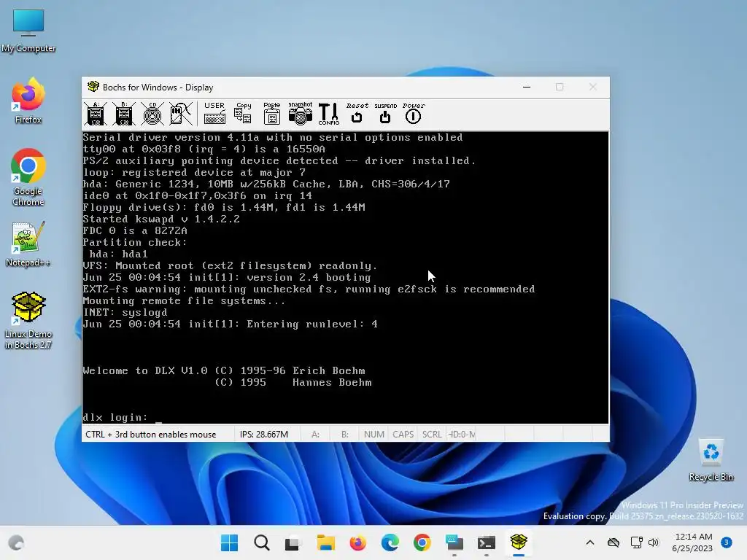Image resolution: width=747 pixels, height=560 pixels.
Task: Click the monitor app icon left of terminal on taskbar
Action: (454, 542)
